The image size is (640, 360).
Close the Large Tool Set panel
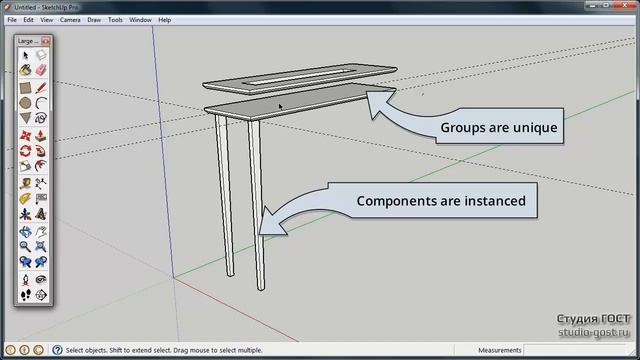click(45, 41)
